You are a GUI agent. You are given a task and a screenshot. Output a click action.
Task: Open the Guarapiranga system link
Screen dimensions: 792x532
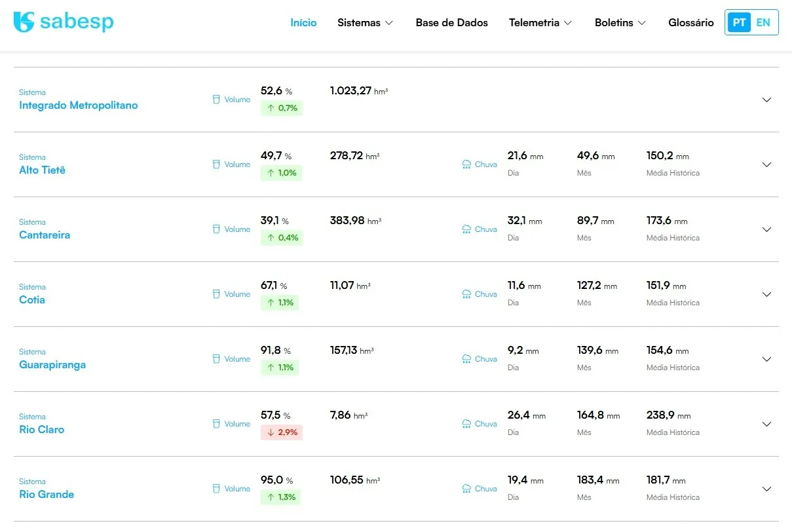[x=52, y=365]
